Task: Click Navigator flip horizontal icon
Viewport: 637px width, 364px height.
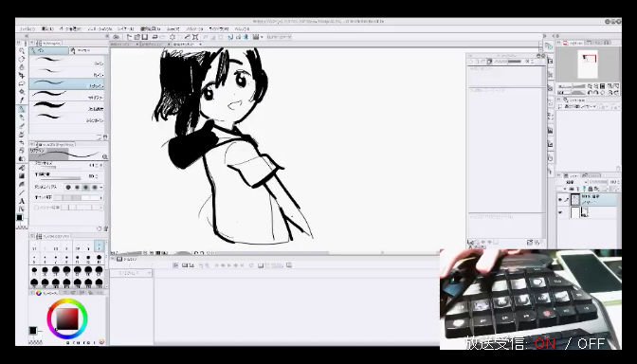Action: tap(610, 93)
